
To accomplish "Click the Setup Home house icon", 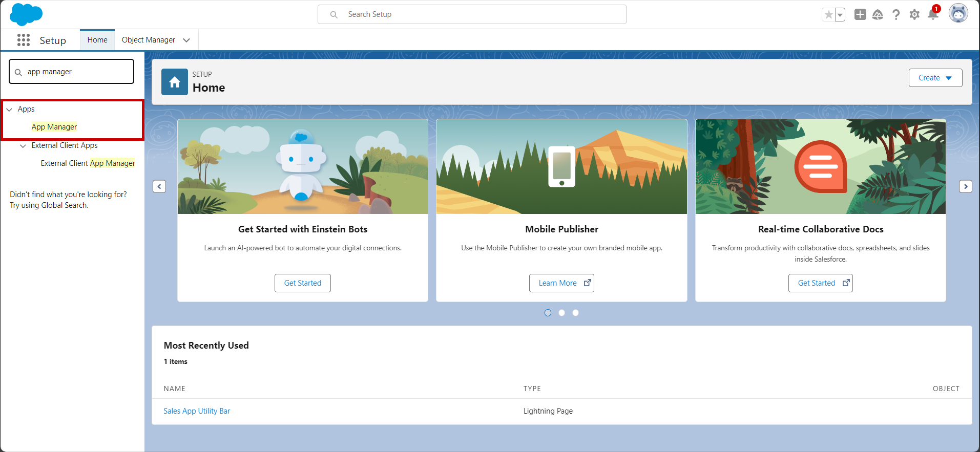I will [x=175, y=82].
